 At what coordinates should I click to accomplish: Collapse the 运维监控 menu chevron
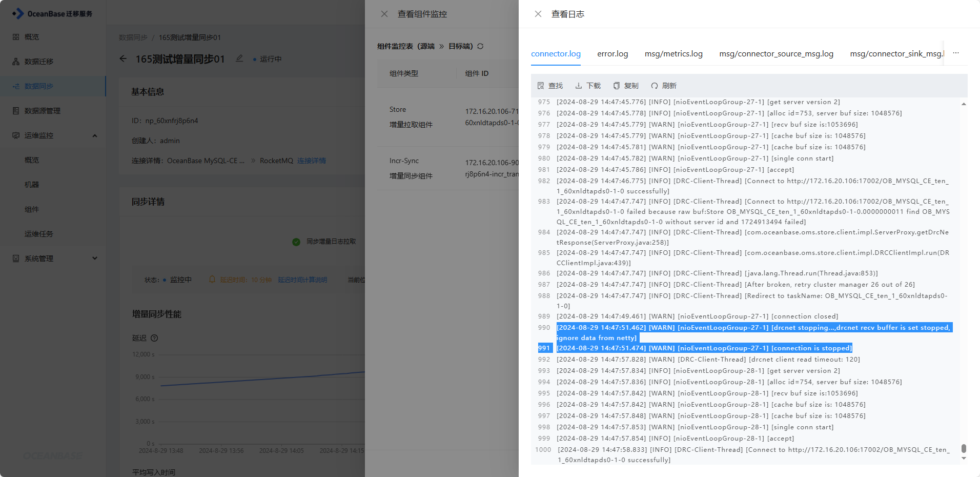95,135
